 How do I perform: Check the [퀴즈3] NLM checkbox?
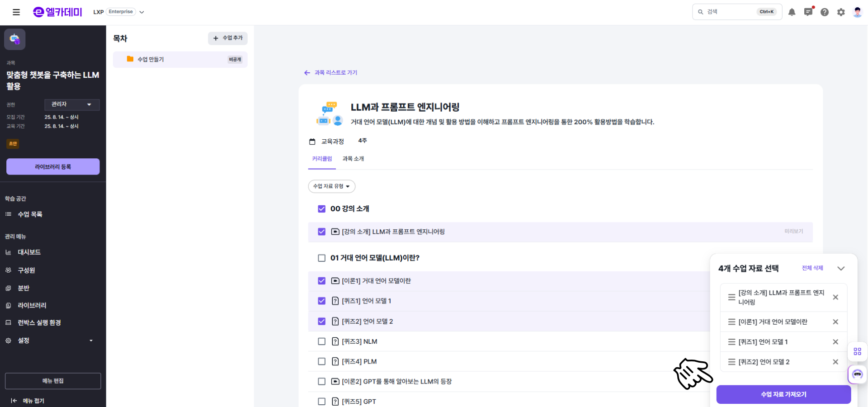click(321, 341)
